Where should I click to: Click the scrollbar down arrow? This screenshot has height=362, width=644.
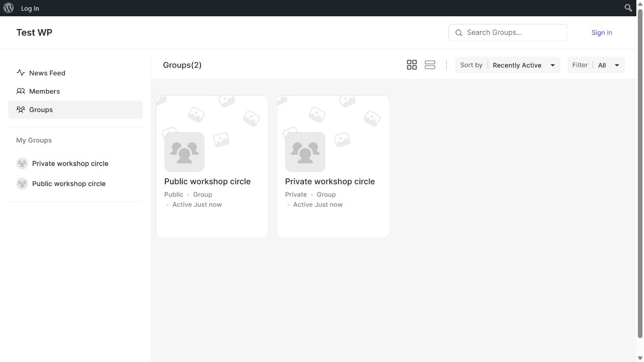[640, 358]
